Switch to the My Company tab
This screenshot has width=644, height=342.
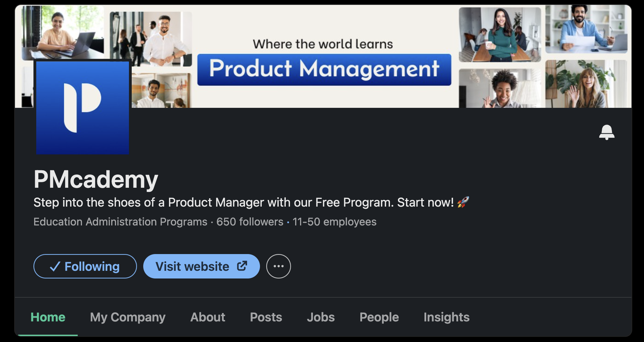(128, 317)
